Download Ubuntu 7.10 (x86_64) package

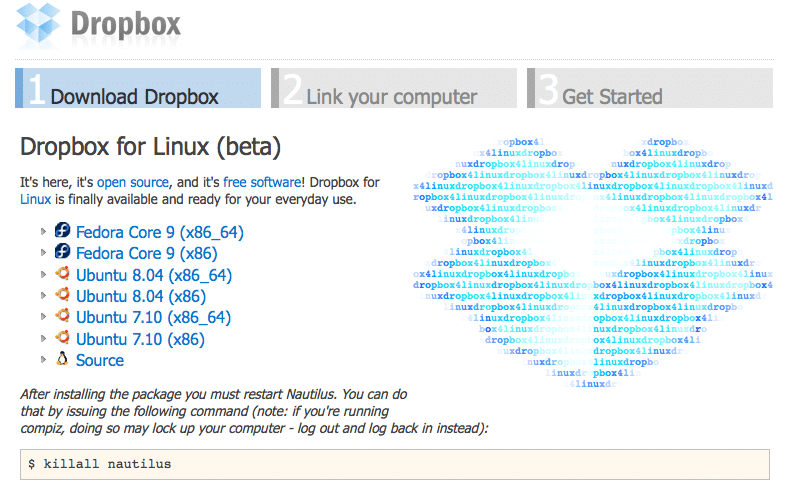click(x=153, y=317)
